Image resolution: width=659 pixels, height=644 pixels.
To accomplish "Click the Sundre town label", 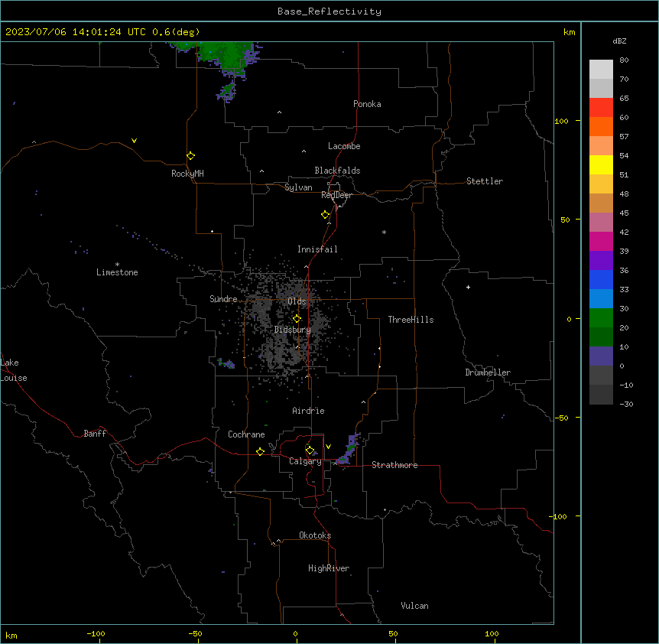I will click(223, 299).
